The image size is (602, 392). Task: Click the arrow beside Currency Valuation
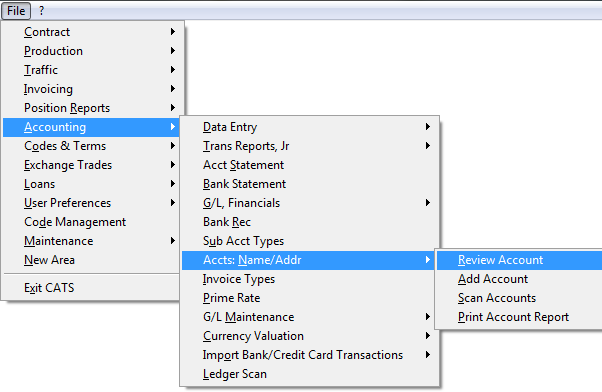point(428,336)
